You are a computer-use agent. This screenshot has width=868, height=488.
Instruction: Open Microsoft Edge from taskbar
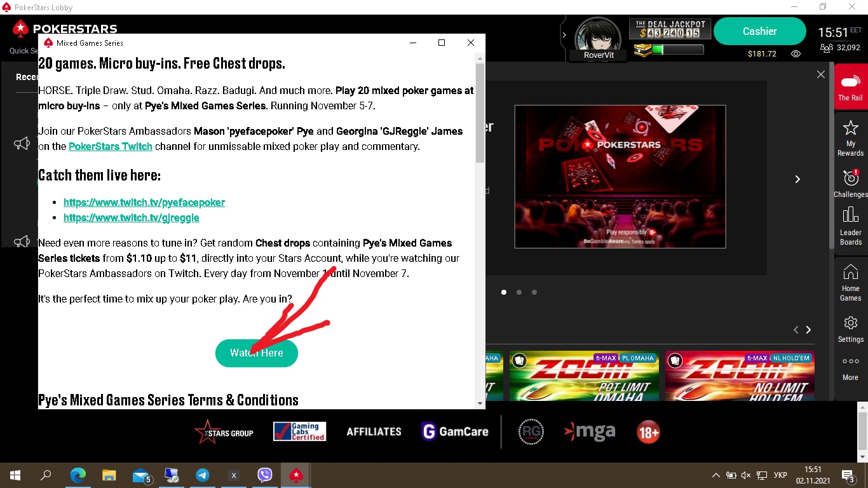click(x=78, y=475)
